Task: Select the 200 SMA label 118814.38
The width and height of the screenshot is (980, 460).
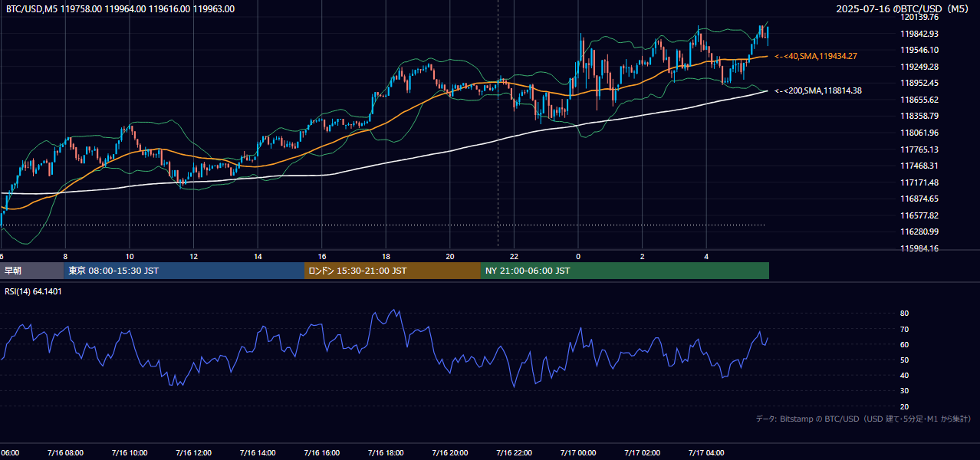Action: point(818,90)
